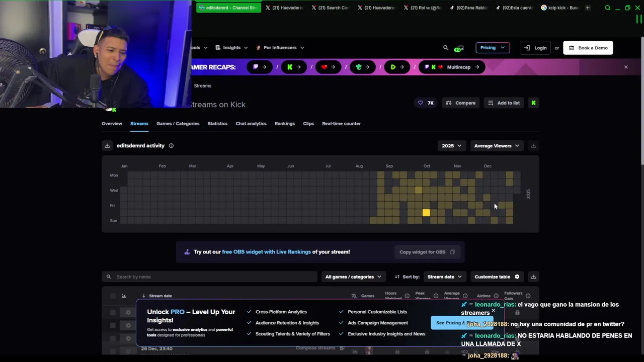Show info for Followers Gain column
Image resolution: width=644 pixels, height=362 pixels.
click(x=528, y=296)
